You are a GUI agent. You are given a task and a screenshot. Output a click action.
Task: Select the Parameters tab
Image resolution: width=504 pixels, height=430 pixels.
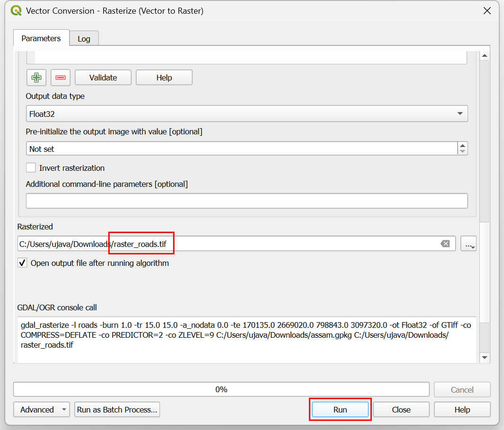41,38
